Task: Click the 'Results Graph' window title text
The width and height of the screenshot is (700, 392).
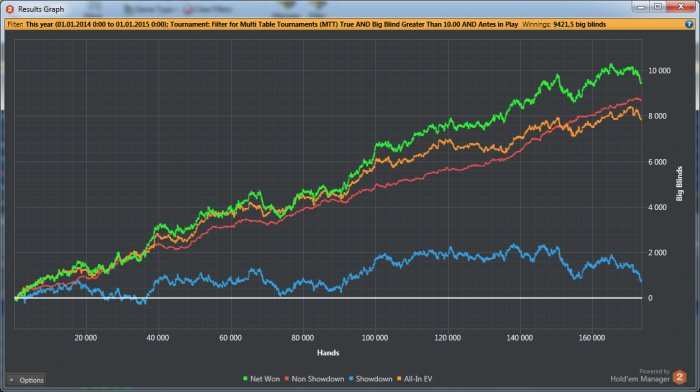Action: pyautogui.click(x=41, y=9)
